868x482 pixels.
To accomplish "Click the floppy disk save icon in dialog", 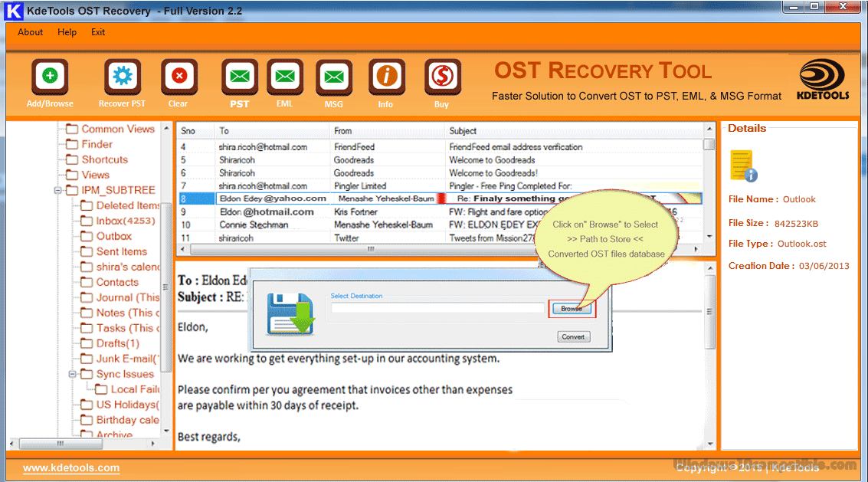I will [x=290, y=313].
